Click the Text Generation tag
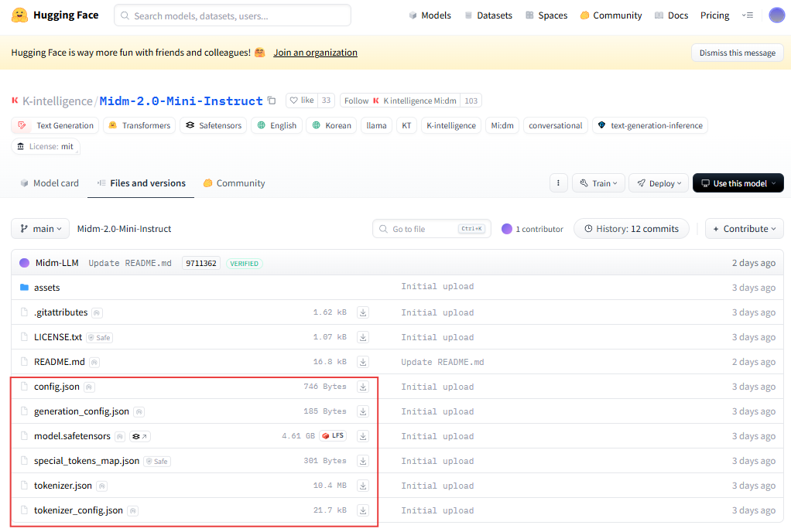This screenshot has width=791, height=532. [x=55, y=125]
